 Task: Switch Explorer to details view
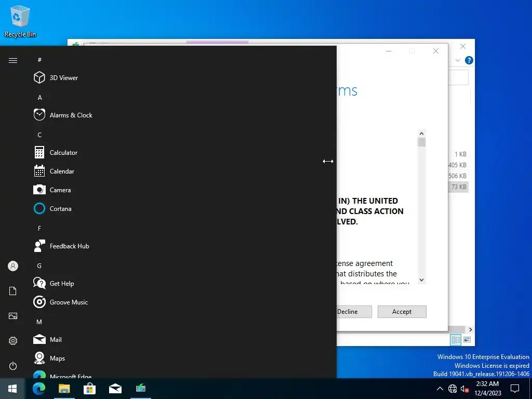point(456,339)
